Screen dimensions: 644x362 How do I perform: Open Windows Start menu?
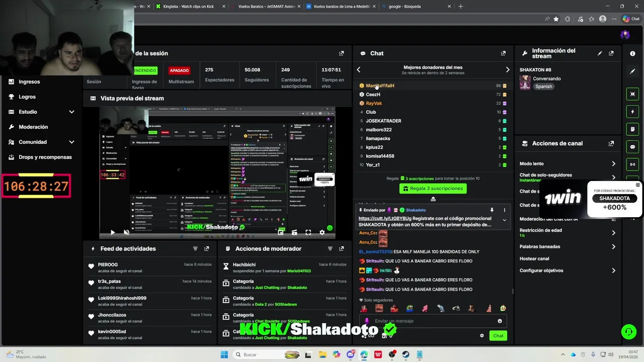pyautogui.click(x=224, y=354)
